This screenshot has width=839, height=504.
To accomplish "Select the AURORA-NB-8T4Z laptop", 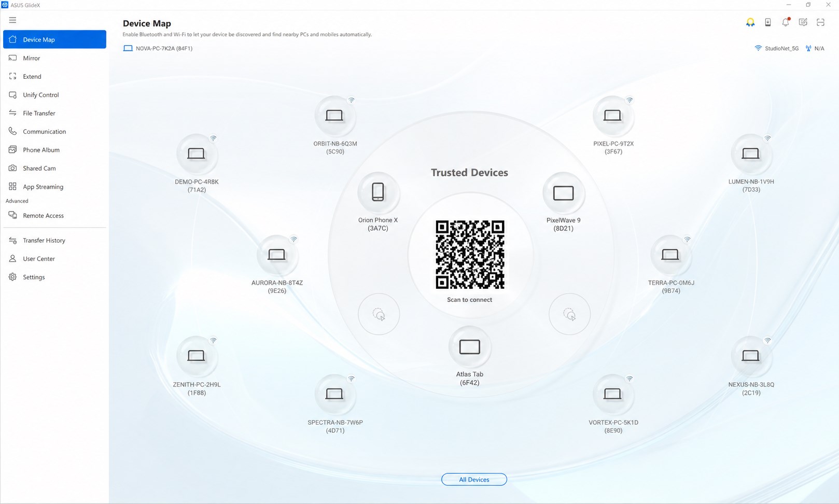I will [276, 255].
